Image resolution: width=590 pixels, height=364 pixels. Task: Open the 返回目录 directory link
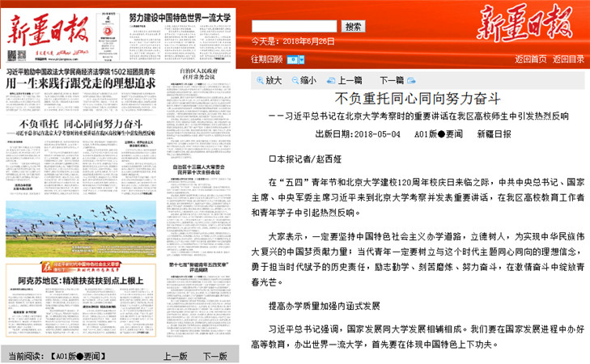[x=568, y=59]
